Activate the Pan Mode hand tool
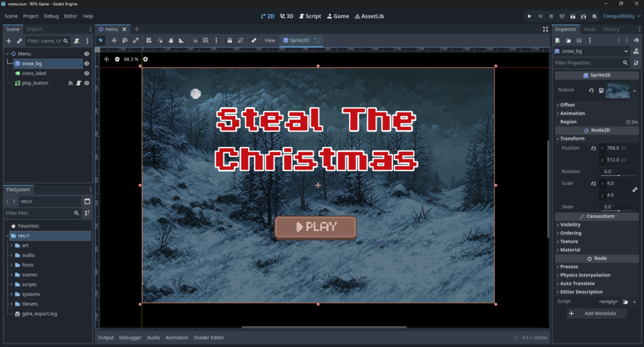644x347 pixels. [x=170, y=40]
